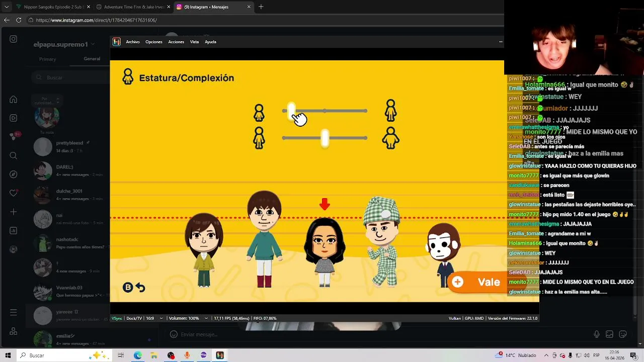This screenshot has height=362, width=644.
Task: Click the Meta apps grid icon
Action: [x=14, y=331]
